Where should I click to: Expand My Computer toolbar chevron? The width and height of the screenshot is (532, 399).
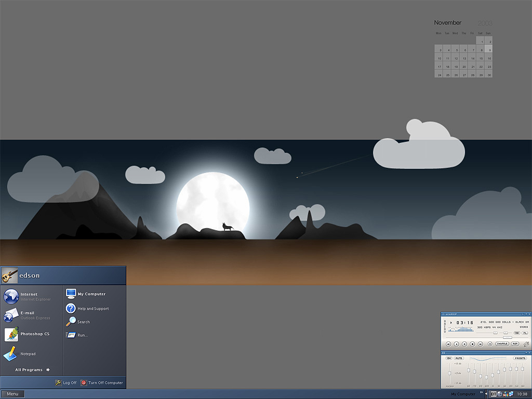tap(482, 392)
